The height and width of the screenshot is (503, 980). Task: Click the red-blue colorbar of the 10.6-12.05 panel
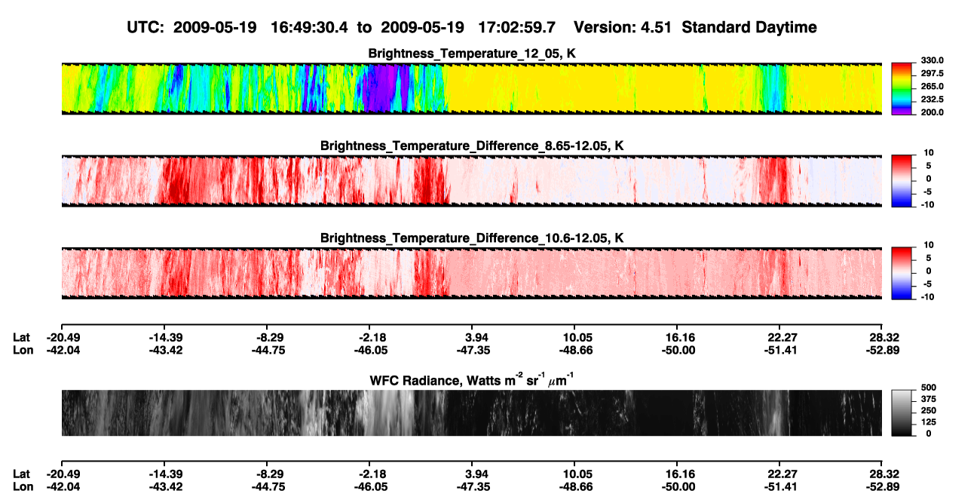point(902,273)
